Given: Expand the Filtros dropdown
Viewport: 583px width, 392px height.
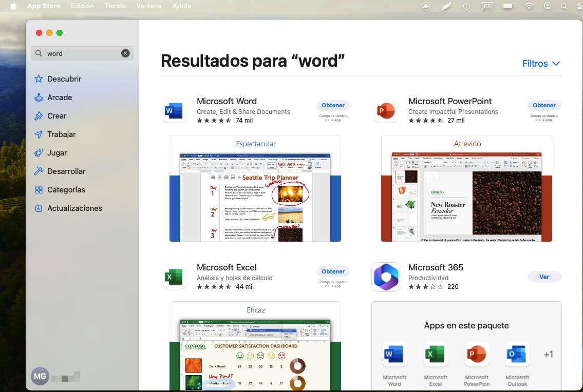Looking at the screenshot, I should pos(541,64).
